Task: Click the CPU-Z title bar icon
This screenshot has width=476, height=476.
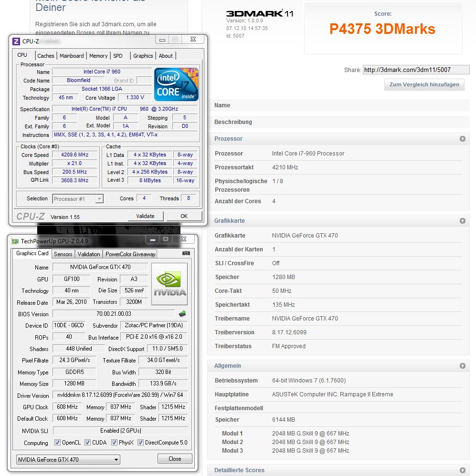Action: [x=16, y=41]
